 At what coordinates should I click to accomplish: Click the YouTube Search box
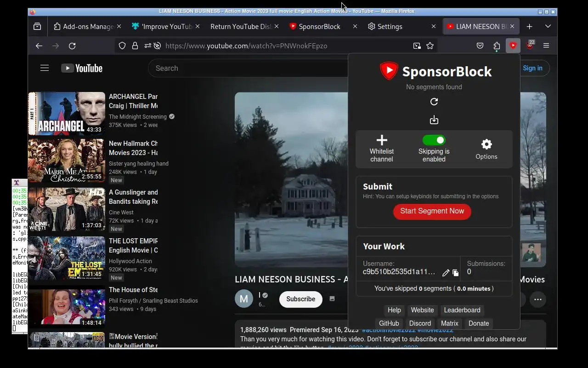point(248,68)
